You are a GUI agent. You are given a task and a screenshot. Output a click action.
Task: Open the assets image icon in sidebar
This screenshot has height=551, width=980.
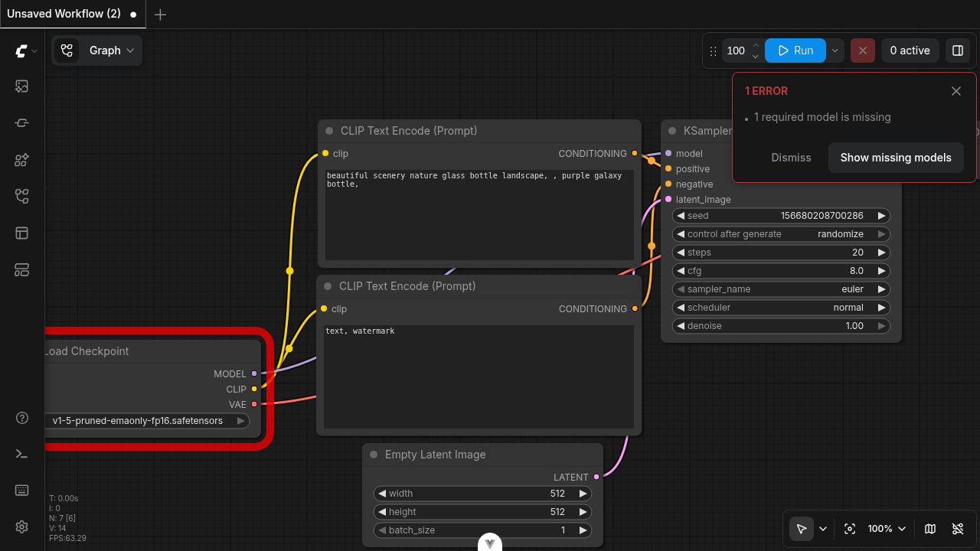click(21, 86)
